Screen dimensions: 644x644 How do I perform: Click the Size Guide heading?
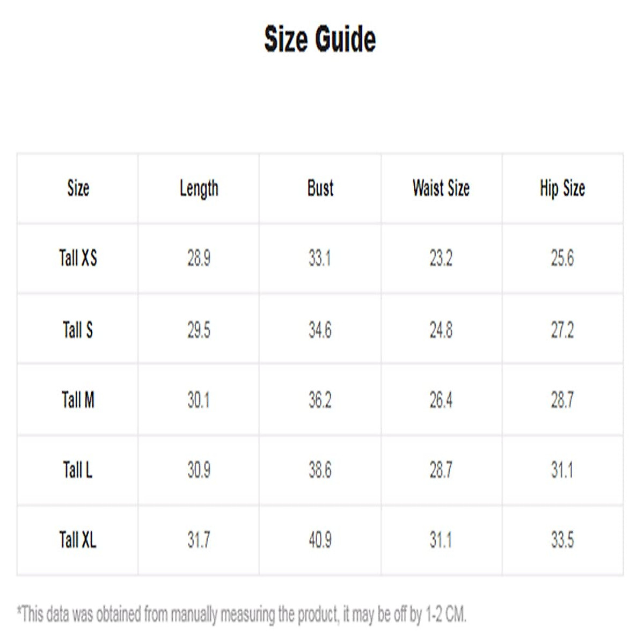(320, 39)
